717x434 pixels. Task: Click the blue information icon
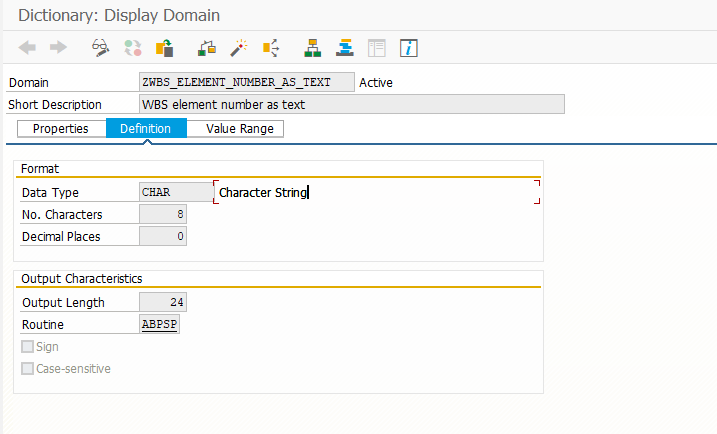(x=408, y=47)
